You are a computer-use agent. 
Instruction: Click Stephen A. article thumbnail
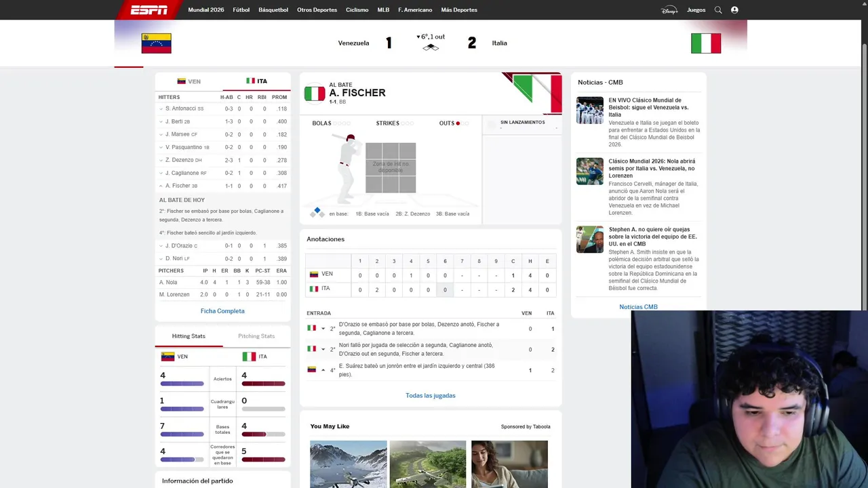coord(590,239)
